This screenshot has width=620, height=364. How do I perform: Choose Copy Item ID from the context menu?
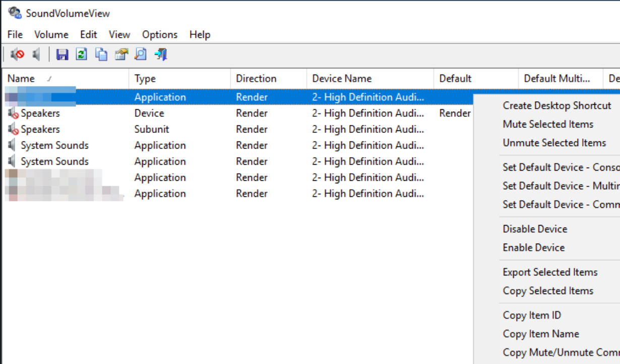pyautogui.click(x=532, y=315)
